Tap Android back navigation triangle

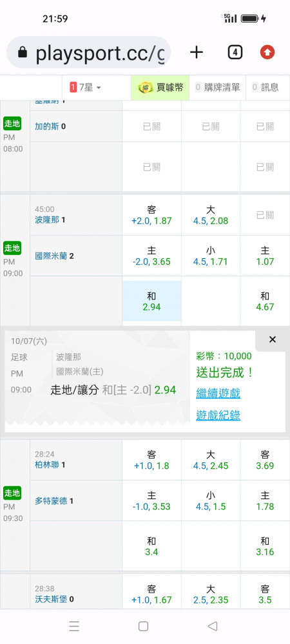point(213,626)
